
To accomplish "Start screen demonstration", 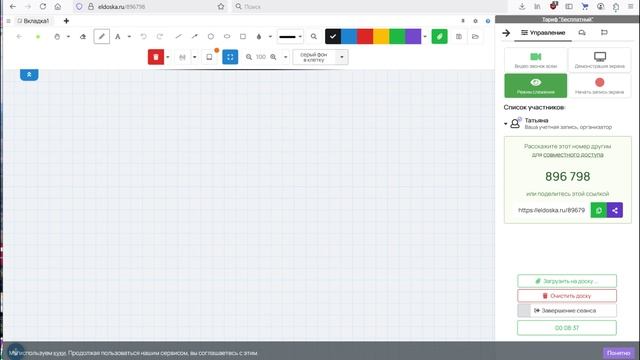I will click(599, 60).
